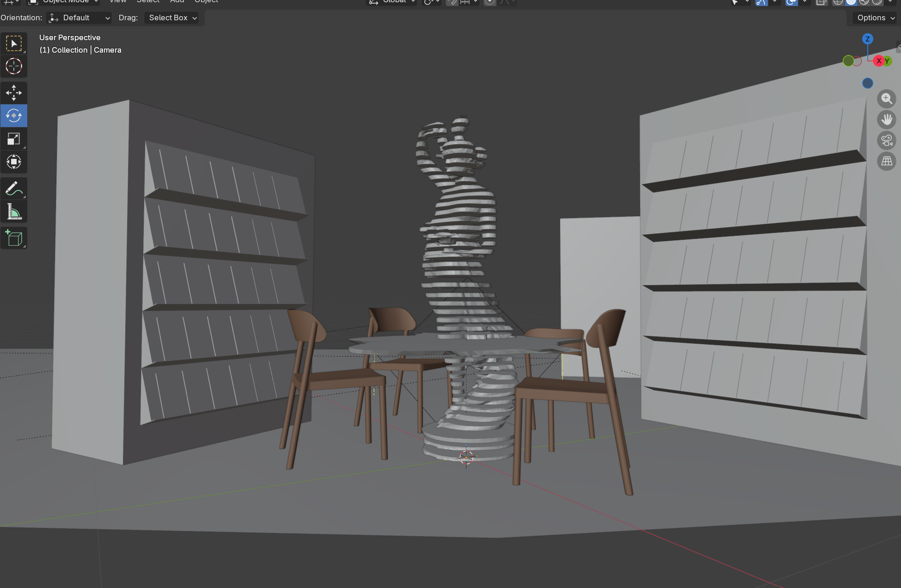
Task: Toggle perspective/orthographic grid button
Action: coord(886,161)
